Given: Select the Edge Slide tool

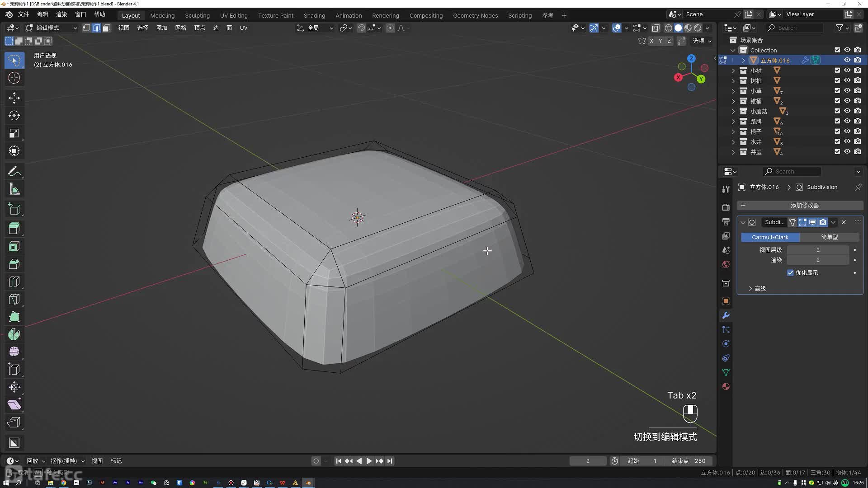Looking at the screenshot, I should coord(14,369).
